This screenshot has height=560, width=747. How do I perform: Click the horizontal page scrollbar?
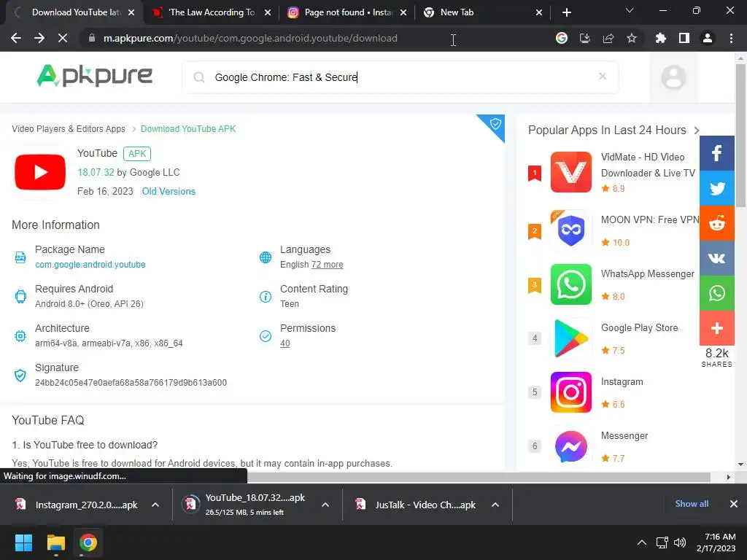(479, 477)
